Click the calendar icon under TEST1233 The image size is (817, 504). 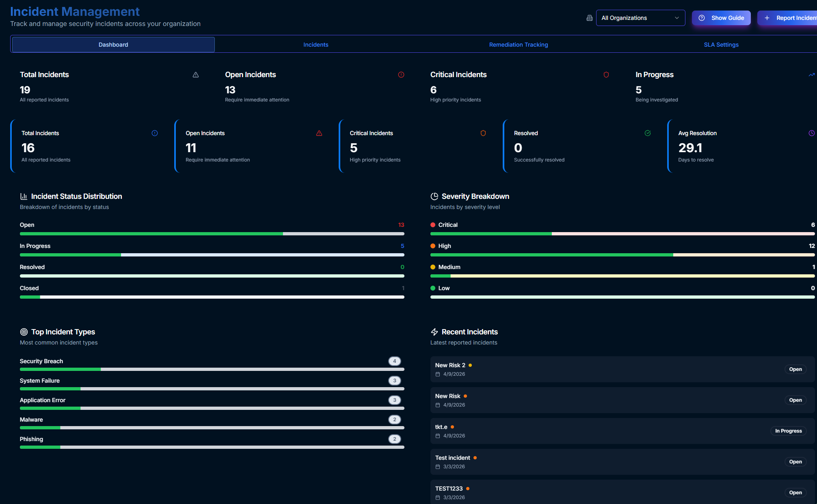[x=438, y=498]
